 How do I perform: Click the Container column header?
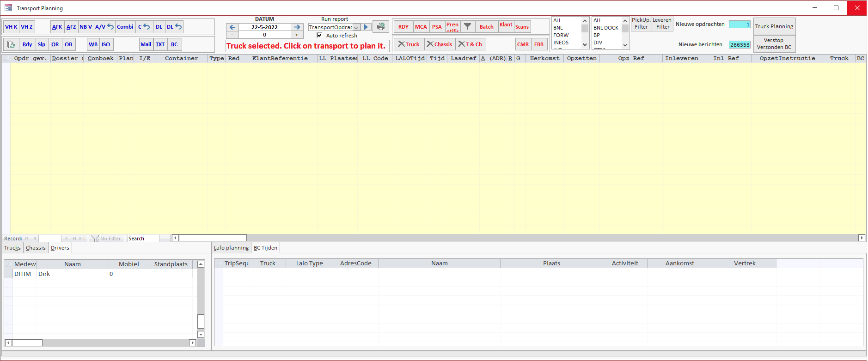click(x=182, y=58)
